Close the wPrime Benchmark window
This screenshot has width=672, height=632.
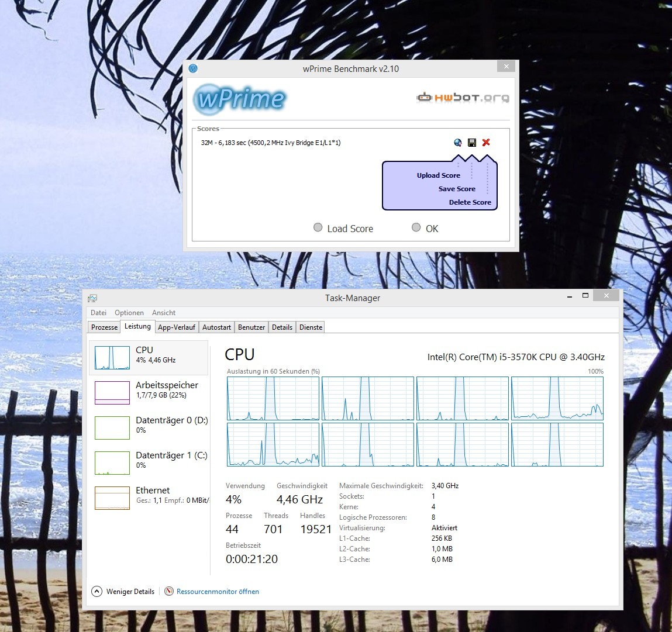(506, 67)
